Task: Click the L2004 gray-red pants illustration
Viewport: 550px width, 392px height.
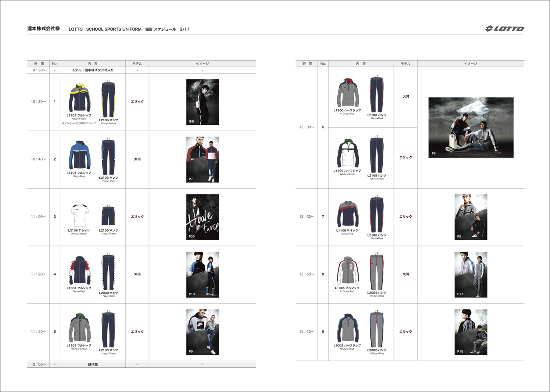Action: click(x=376, y=272)
